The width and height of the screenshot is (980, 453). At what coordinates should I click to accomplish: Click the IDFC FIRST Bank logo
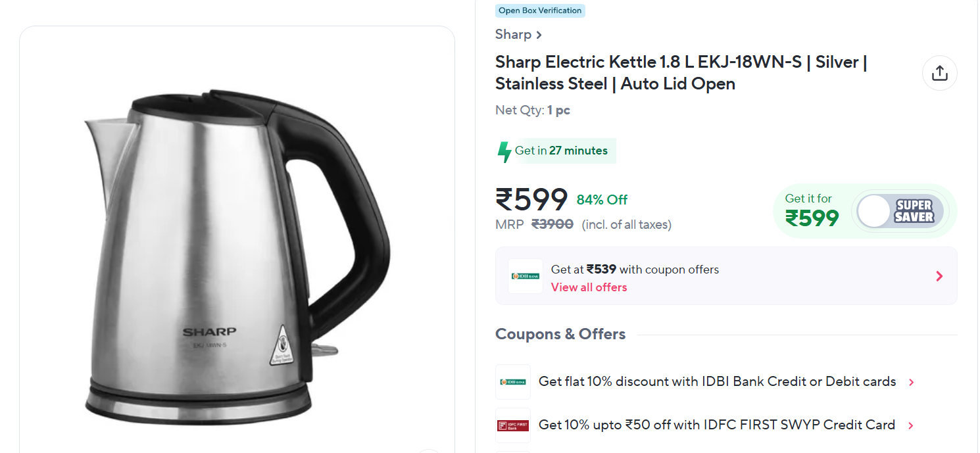tap(512, 425)
